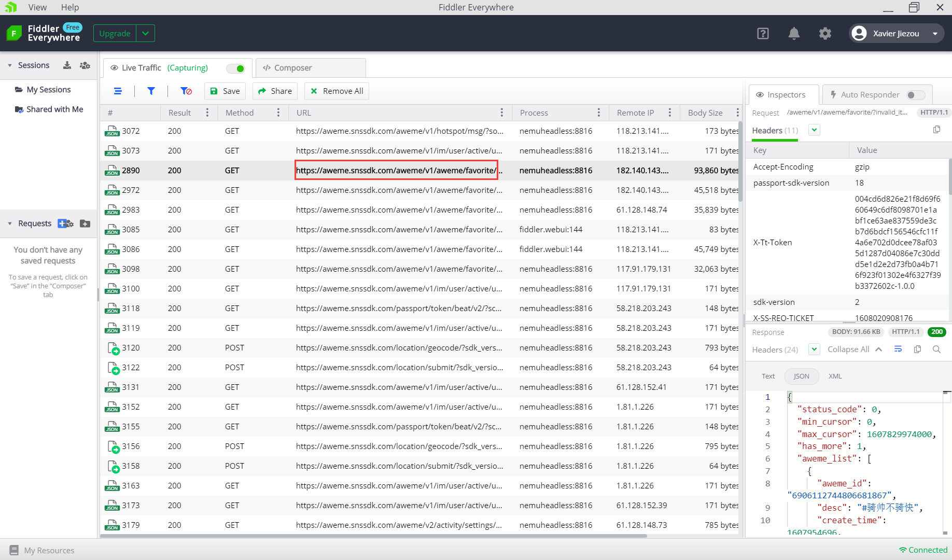Select session 3085 fiddler.webui row
Screen dimensions: 952x560
(420, 230)
